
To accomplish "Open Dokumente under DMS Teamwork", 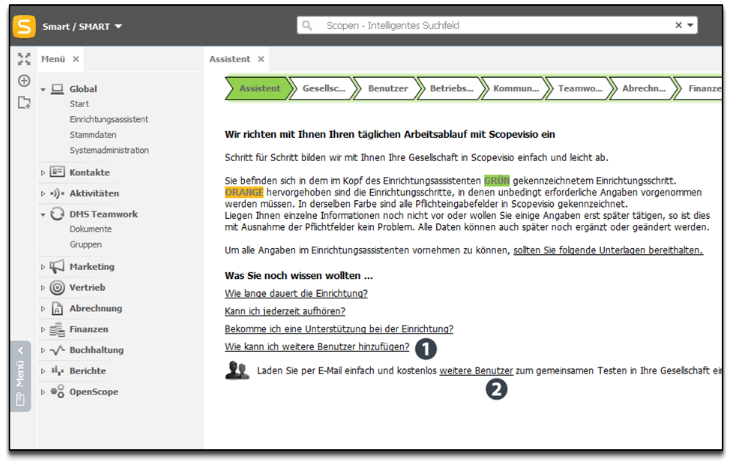I will pyautogui.click(x=91, y=229).
